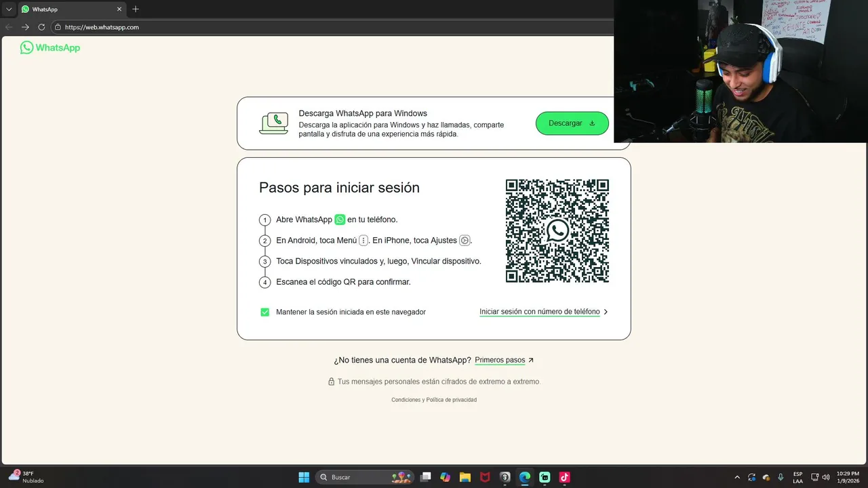
Task: Click the ESP LAA language indicator
Action: (798, 477)
